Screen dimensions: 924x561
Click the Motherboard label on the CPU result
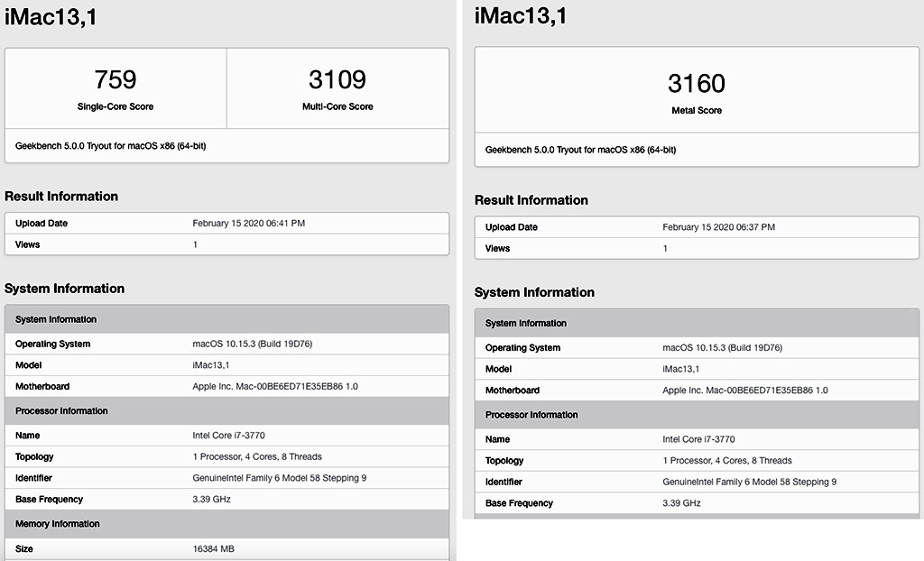coord(42,387)
